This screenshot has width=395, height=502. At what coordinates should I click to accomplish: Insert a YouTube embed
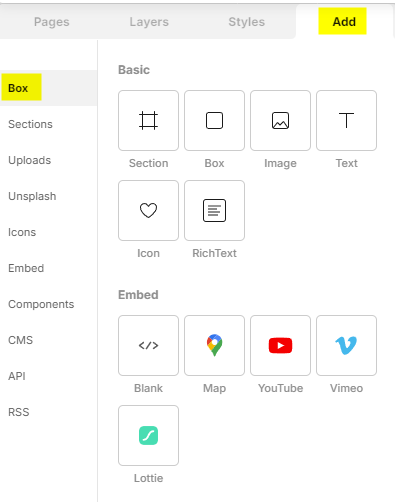point(280,345)
